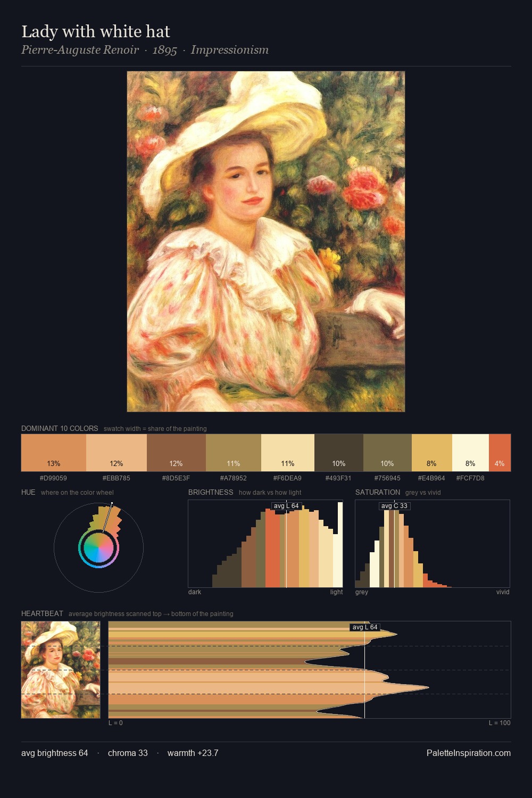532x798 pixels.
Task: Click the hex code text #EBB785
Action: 116,478
